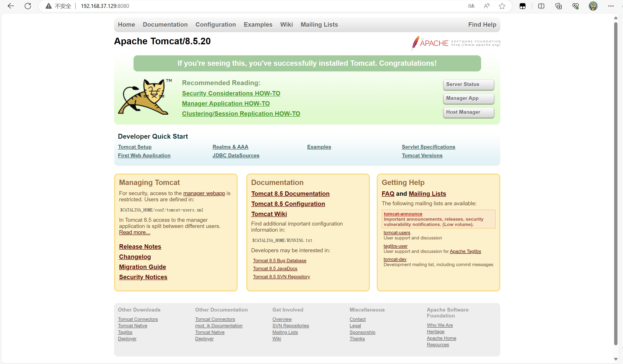Activate the read aloud icon
Screen dimensions: 623x364
tap(487, 6)
